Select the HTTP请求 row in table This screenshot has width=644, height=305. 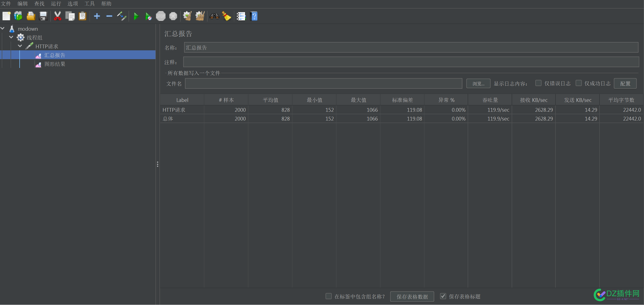[401, 110]
